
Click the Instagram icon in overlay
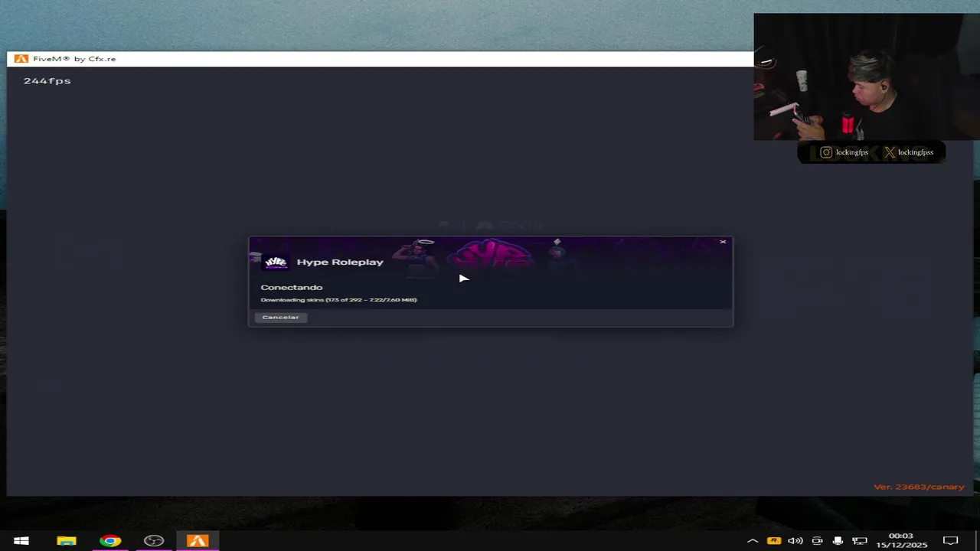pyautogui.click(x=826, y=152)
